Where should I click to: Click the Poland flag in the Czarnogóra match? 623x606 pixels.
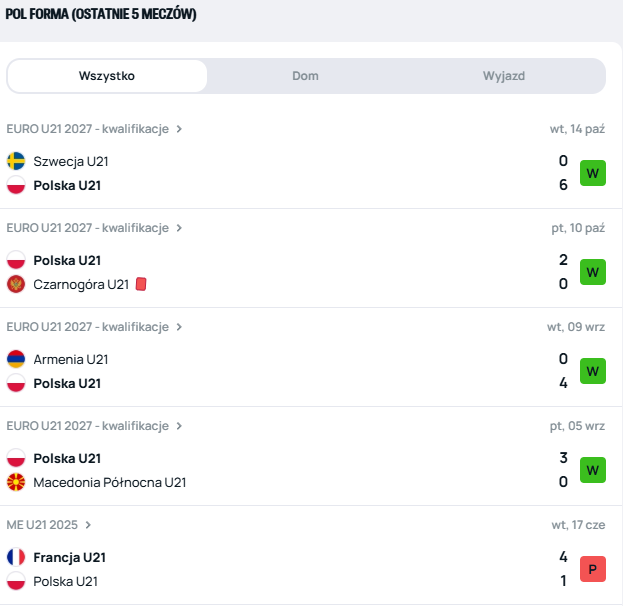16,260
